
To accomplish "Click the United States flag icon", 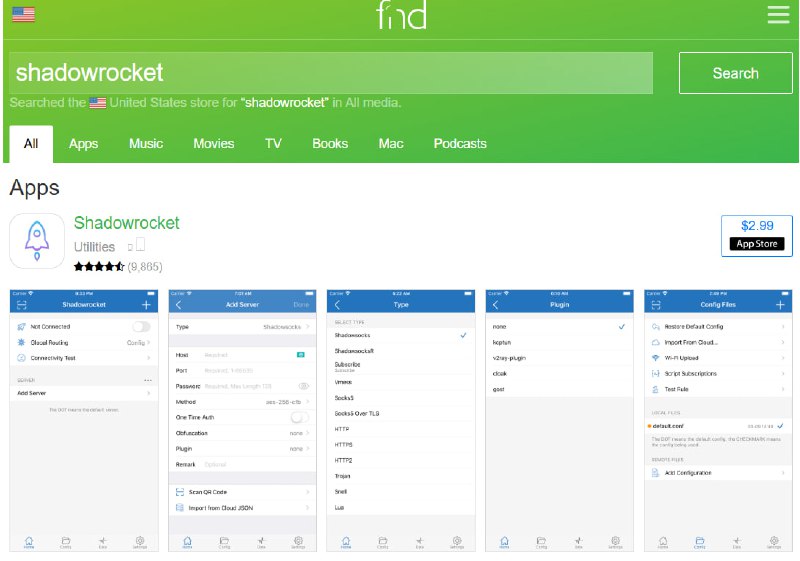I will (23, 15).
